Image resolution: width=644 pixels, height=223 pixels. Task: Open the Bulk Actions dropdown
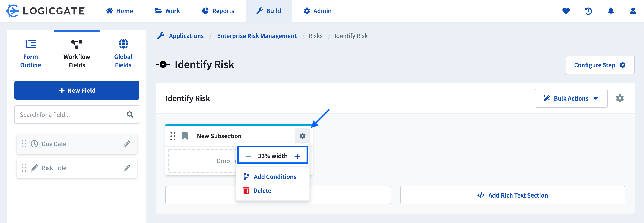(x=571, y=98)
